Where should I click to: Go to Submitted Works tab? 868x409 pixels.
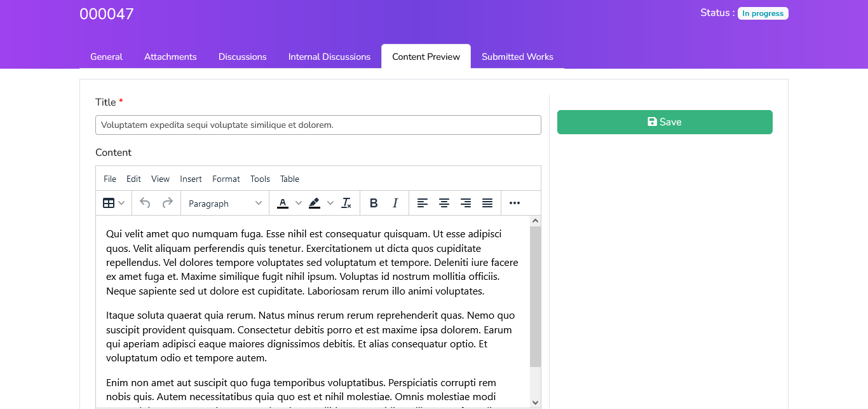pos(517,57)
